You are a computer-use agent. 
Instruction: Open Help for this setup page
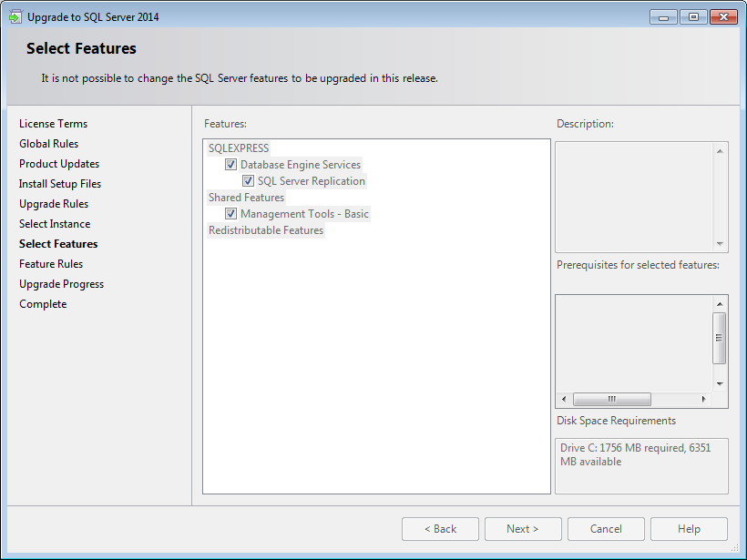tap(689, 529)
